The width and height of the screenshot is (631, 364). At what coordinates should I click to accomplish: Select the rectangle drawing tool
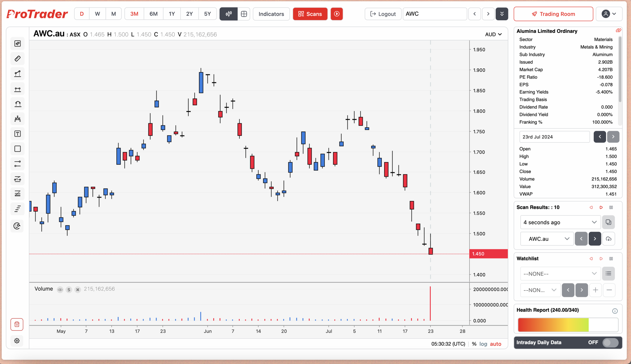point(18,149)
